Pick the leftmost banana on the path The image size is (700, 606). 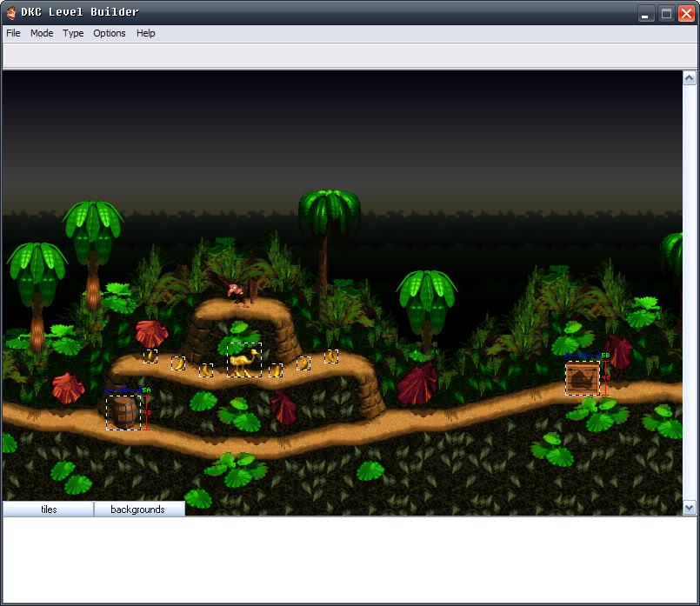[150, 356]
